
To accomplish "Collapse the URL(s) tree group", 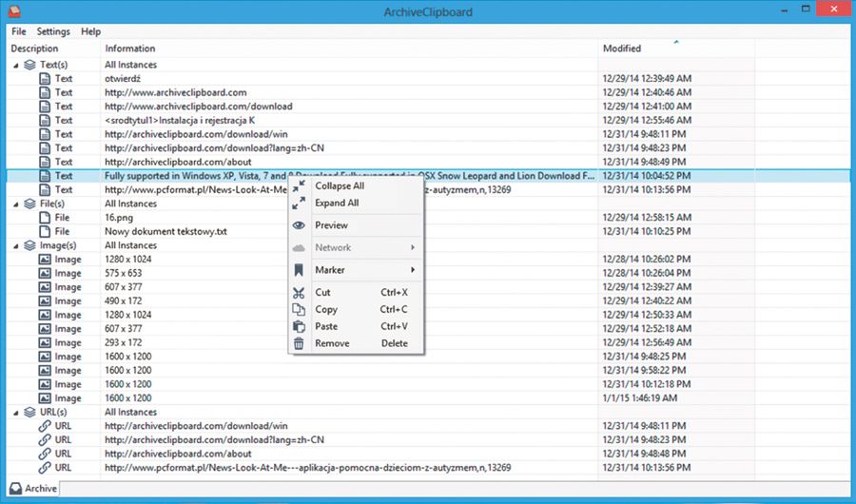I will [16, 413].
